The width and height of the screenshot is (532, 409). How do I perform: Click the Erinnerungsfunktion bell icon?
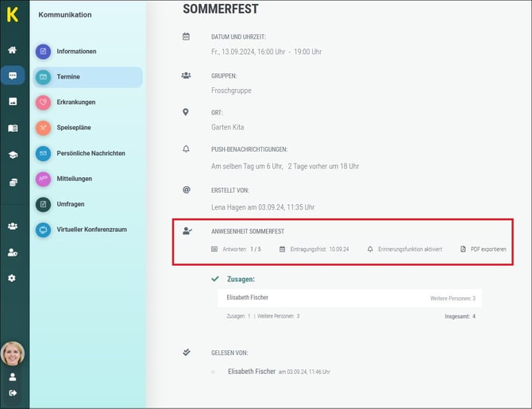(370, 249)
